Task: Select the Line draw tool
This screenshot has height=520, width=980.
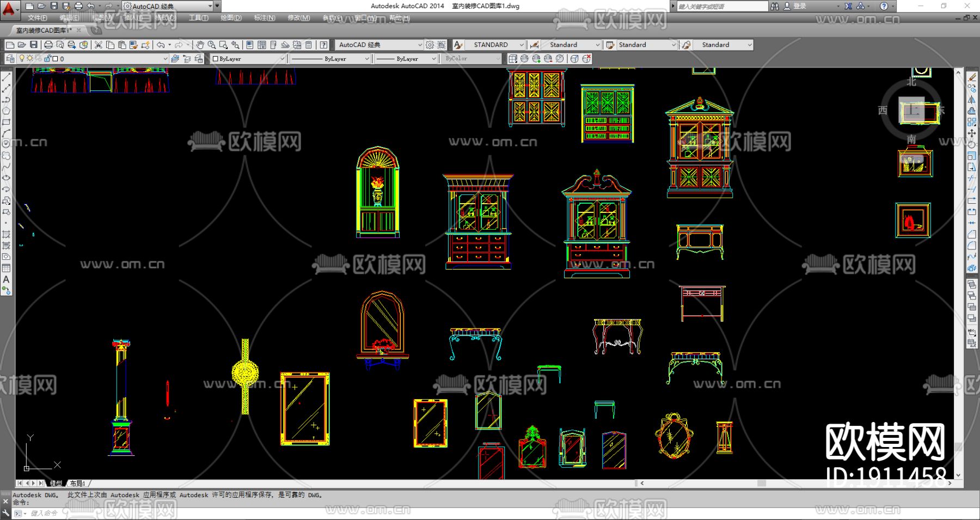Action: point(7,77)
